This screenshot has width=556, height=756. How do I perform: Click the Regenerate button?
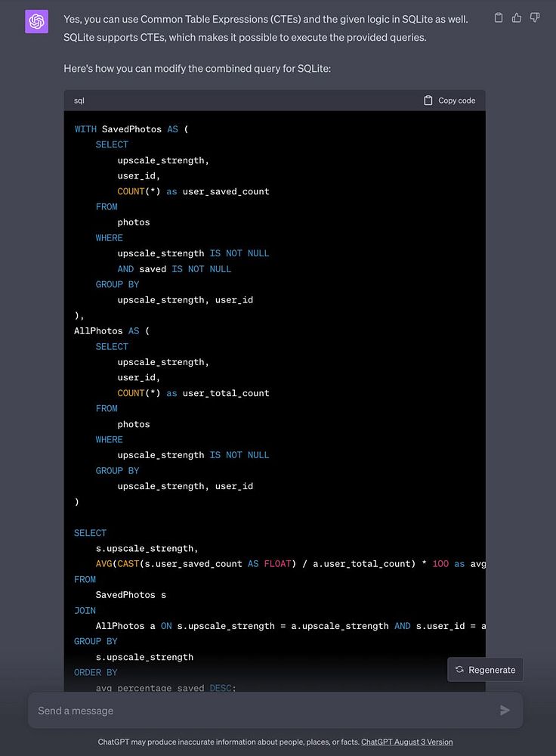[x=485, y=670]
